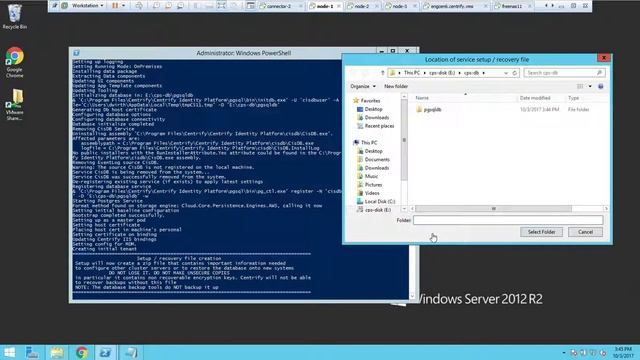Click the VMware pause button
The image size is (640, 360).
[115, 6]
